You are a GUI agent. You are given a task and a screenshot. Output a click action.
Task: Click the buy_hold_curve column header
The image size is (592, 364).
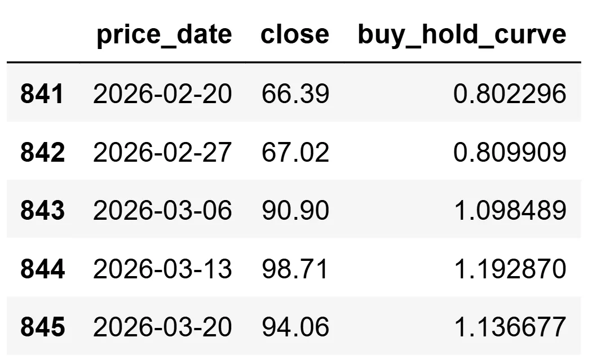(462, 35)
